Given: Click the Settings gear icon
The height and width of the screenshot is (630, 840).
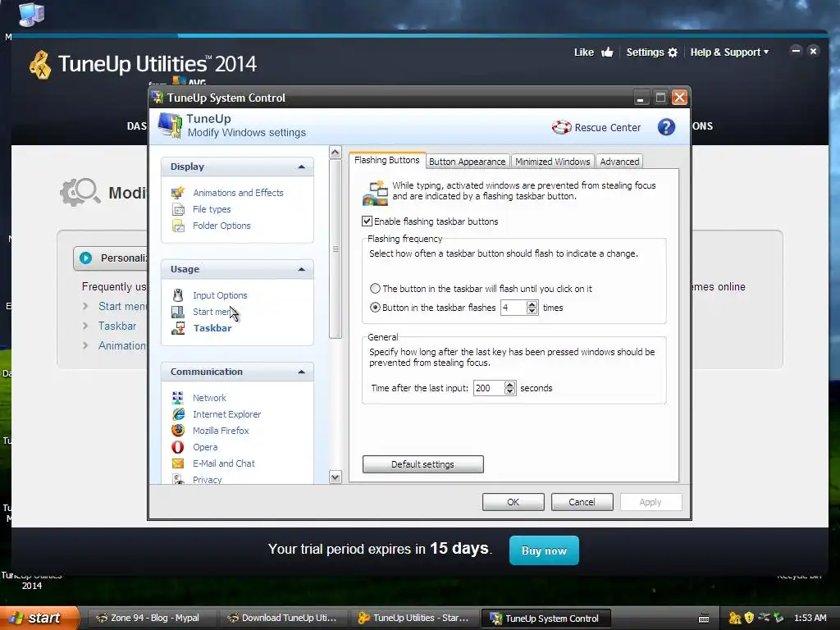Looking at the screenshot, I should point(673,52).
